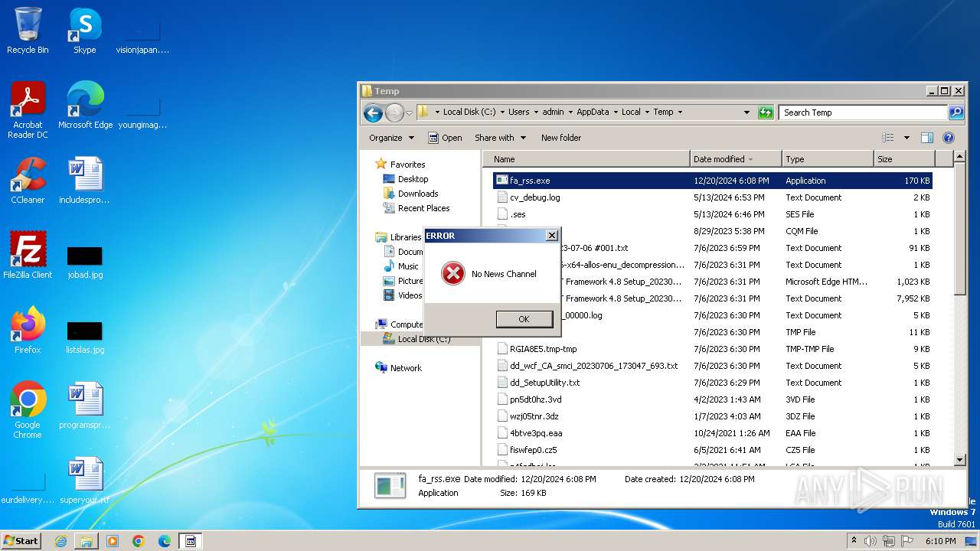Screen dimensions: 980x551
Task: Open Google Chrome desktop shortcut
Action: tap(28, 410)
